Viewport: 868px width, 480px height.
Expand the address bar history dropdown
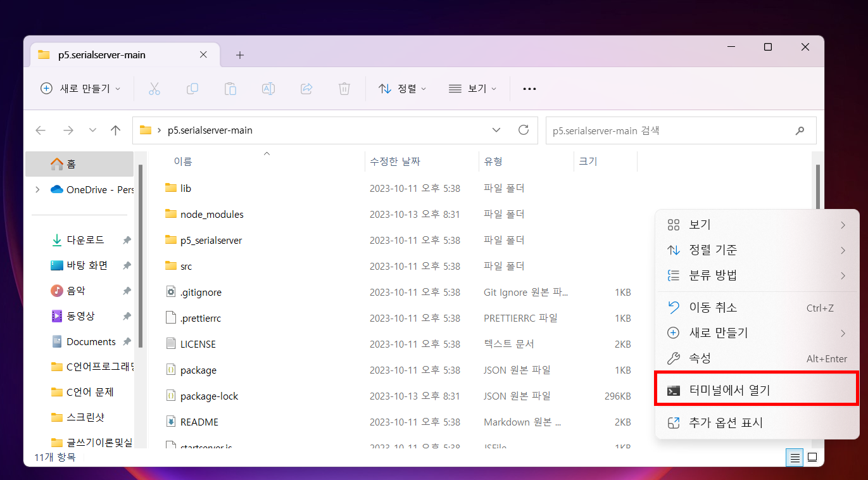496,130
